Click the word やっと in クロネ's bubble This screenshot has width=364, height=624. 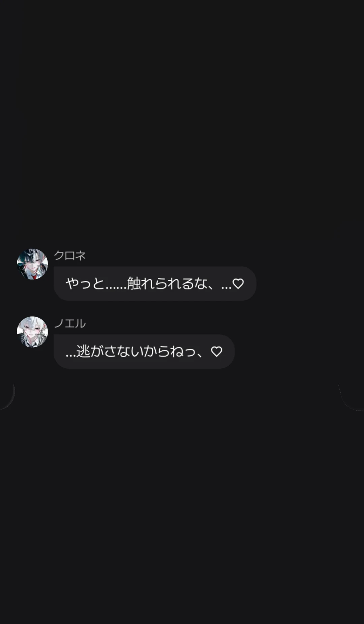pos(85,283)
